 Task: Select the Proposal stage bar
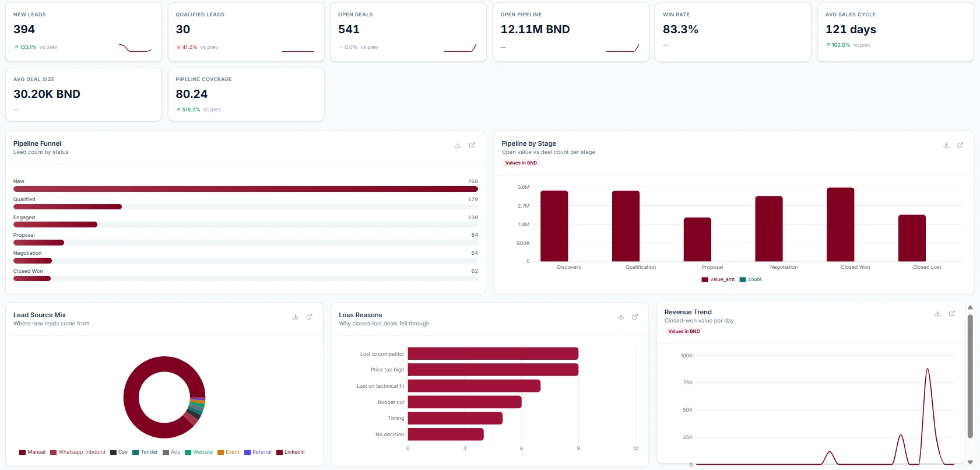(697, 239)
